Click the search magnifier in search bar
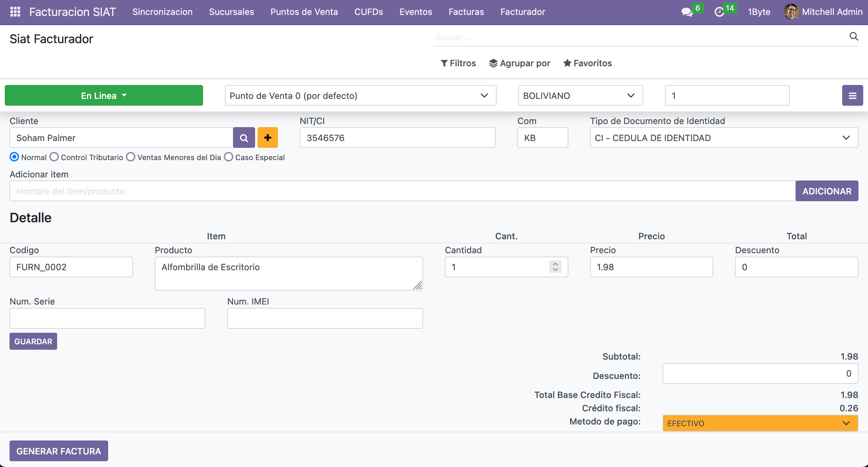The width and height of the screenshot is (868, 467). point(854,36)
